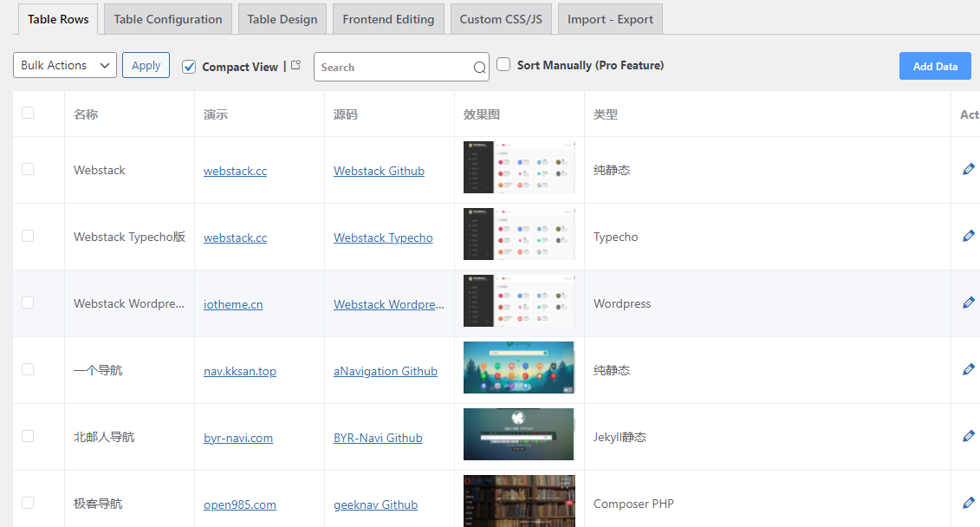Select the checkbox for the Webstack row

pos(28,169)
